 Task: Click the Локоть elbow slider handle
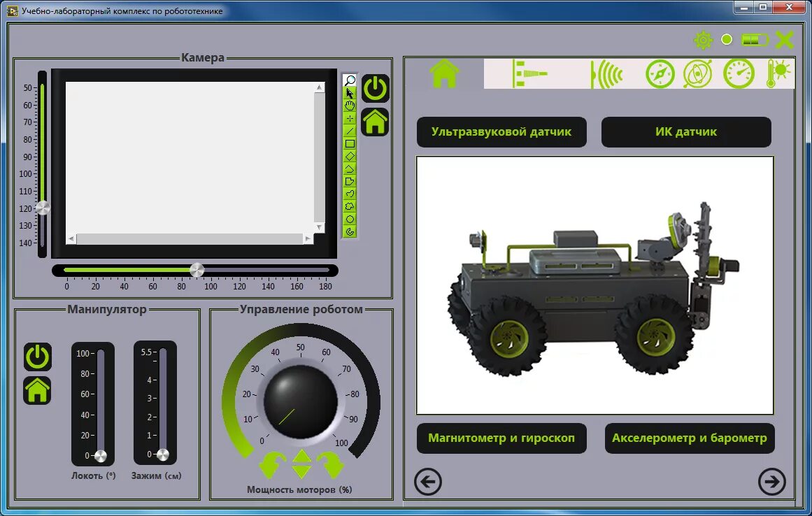click(101, 456)
